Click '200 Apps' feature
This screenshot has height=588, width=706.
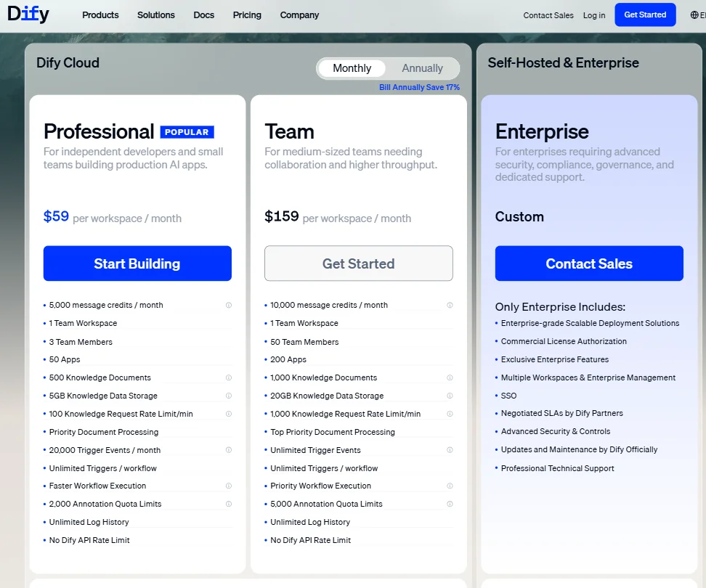(x=288, y=359)
